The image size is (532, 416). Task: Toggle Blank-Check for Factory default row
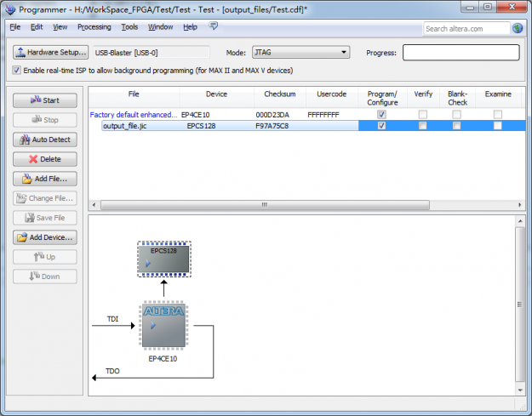[x=457, y=115]
